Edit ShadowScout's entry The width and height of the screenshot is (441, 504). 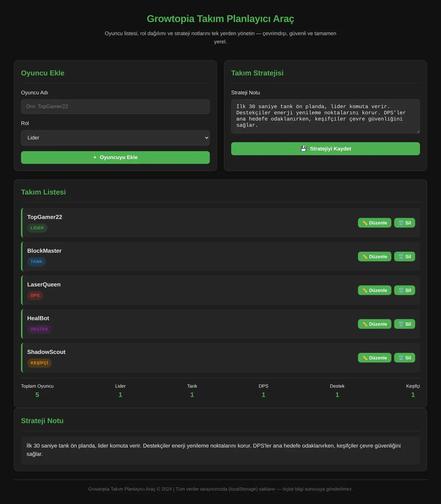(x=374, y=358)
